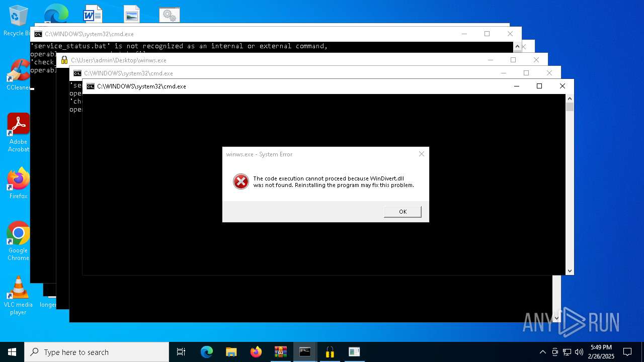Open the Google Chrome desktop shortcut
Viewport: 644px width, 362px height.
coord(19,241)
